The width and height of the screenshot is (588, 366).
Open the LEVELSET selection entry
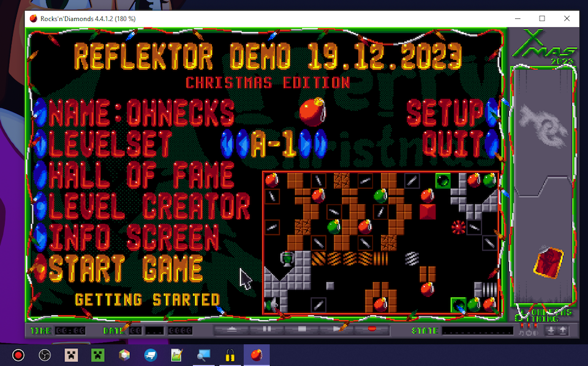pyautogui.click(x=111, y=145)
